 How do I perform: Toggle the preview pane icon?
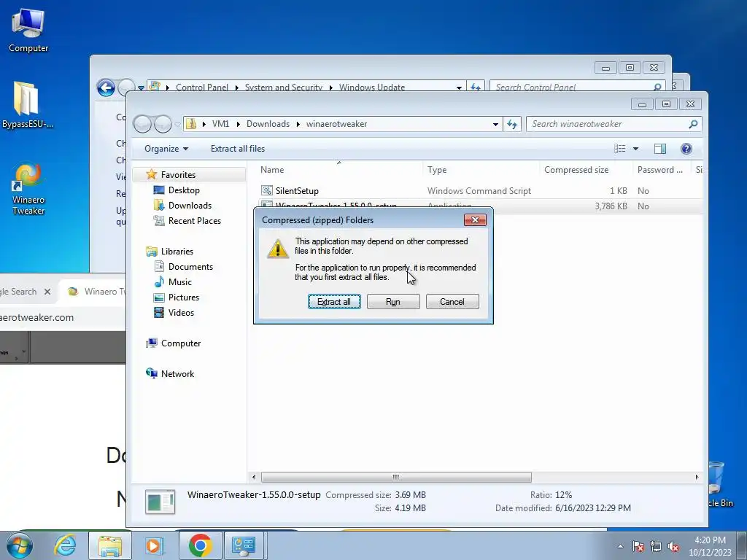(659, 149)
